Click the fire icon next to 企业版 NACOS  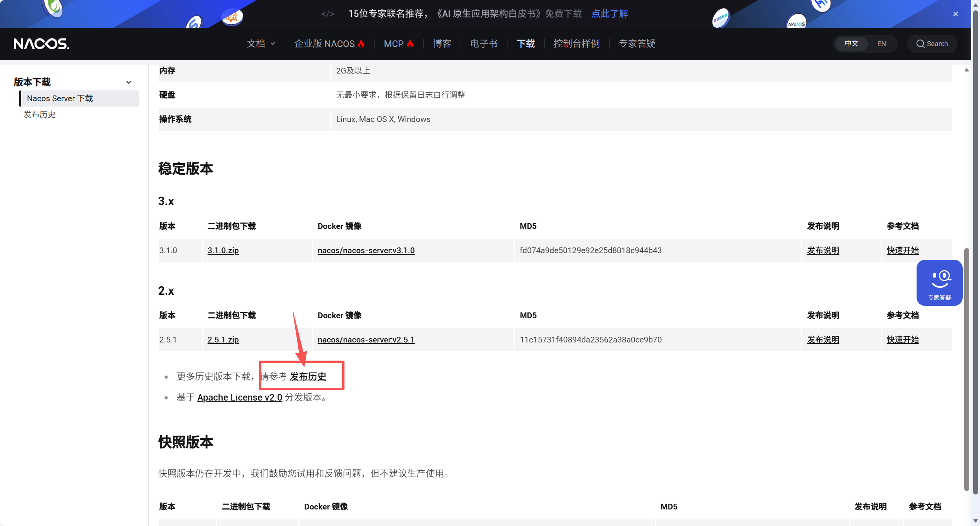coord(361,43)
